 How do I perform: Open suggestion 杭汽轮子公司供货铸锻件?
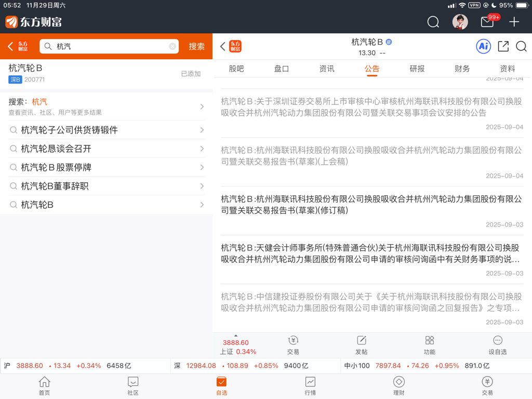(106, 130)
